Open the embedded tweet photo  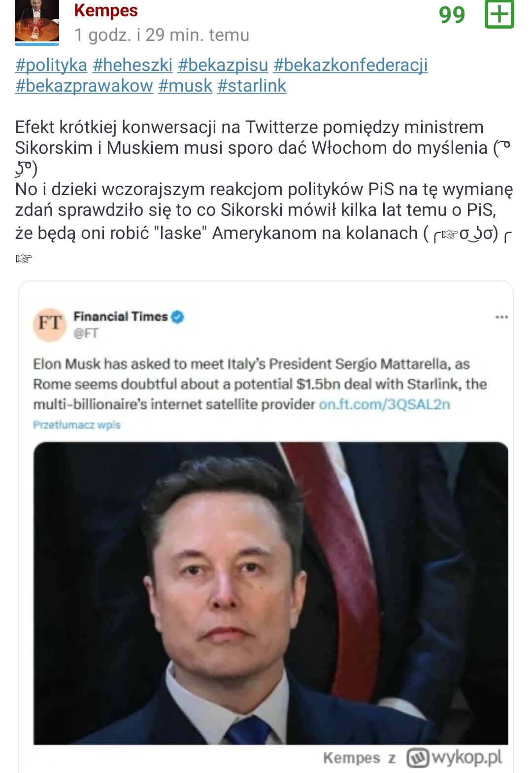pyautogui.click(x=270, y=593)
